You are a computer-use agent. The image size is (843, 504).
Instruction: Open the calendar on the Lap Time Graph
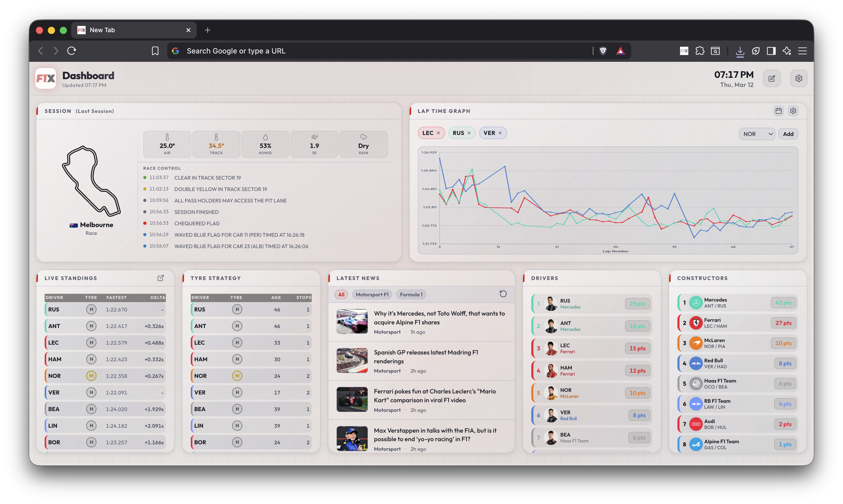[x=779, y=111]
